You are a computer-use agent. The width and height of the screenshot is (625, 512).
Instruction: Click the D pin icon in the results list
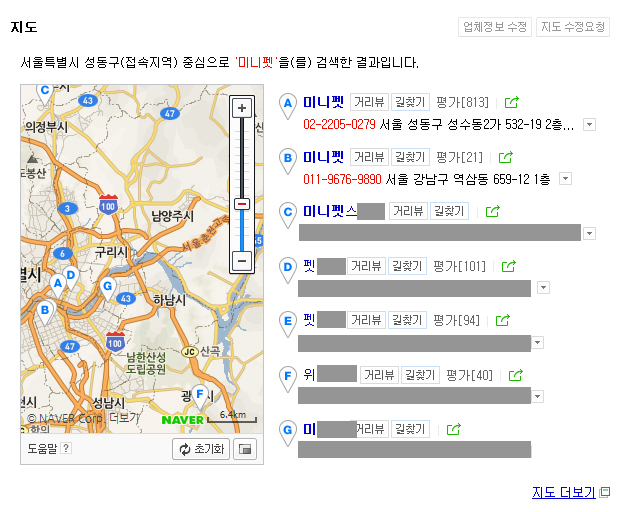[288, 270]
